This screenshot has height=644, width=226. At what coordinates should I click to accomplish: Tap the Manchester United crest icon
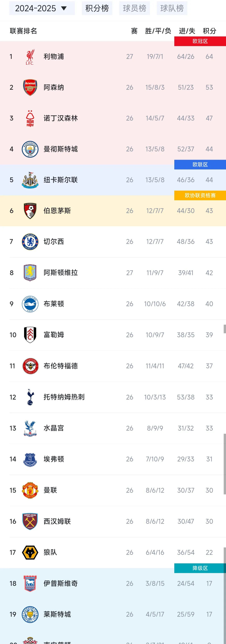click(x=30, y=490)
